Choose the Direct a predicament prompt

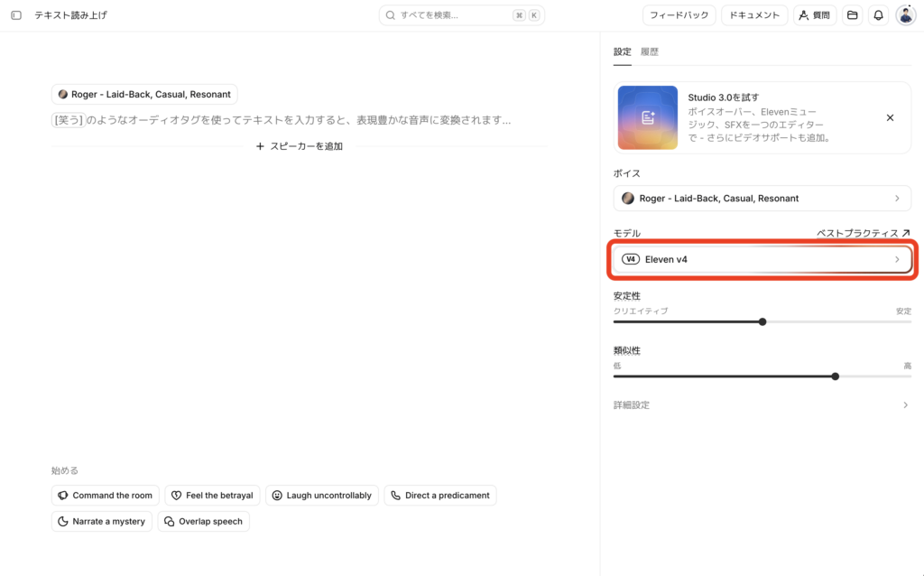coord(440,496)
